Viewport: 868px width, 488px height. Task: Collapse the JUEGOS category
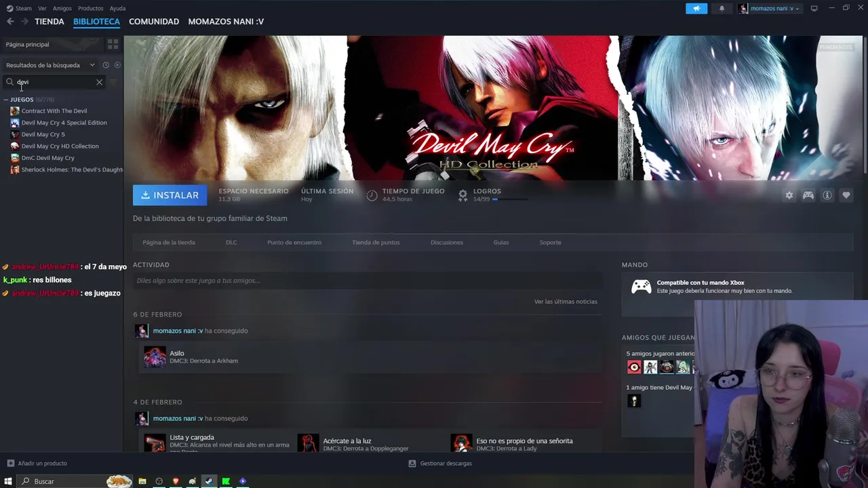(6, 100)
